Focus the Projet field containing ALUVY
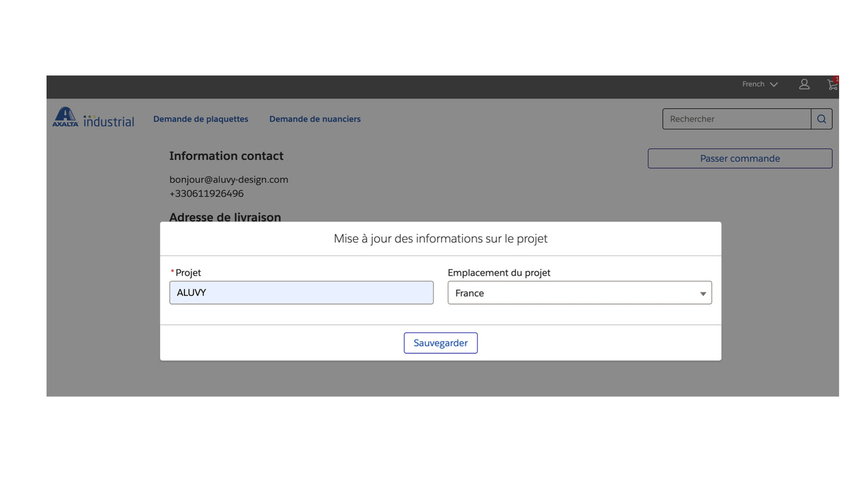Image resolution: width=868 pixels, height=488 pixels. [x=301, y=293]
